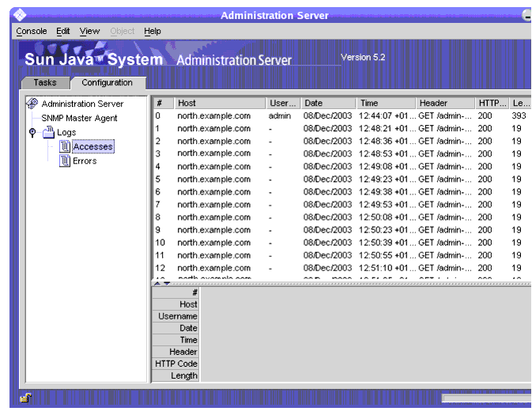This screenshot has width=532, height=415.
Task: Open the Console menu
Action: point(32,31)
